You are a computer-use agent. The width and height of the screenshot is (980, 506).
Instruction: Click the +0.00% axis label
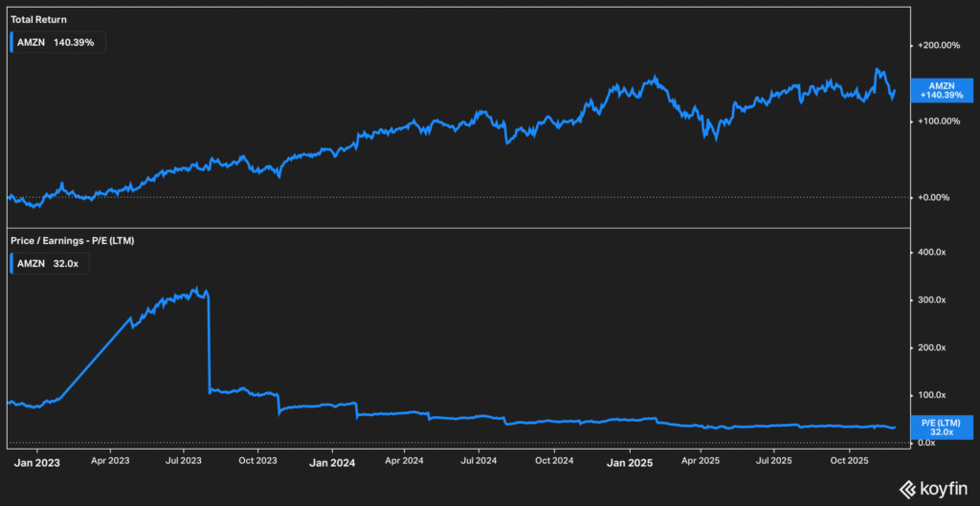pos(934,197)
